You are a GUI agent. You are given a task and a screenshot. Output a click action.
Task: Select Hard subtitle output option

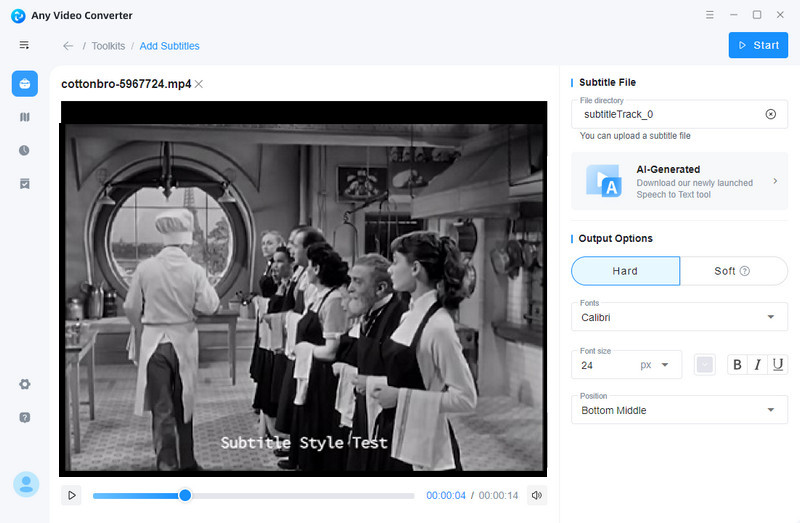click(x=626, y=271)
